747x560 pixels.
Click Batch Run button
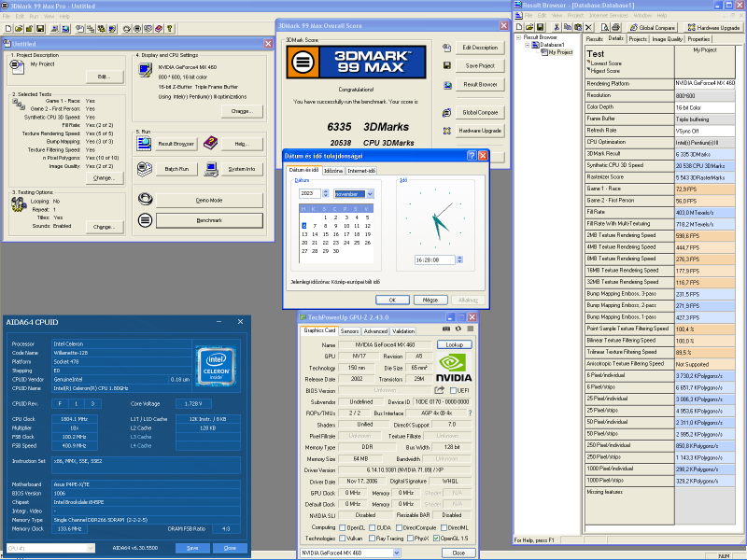[176, 169]
